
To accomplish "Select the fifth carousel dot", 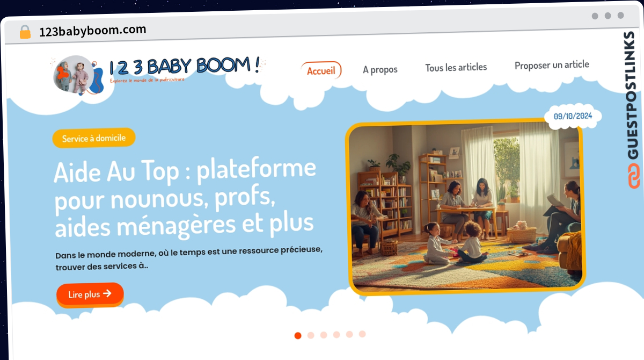I will click(x=349, y=334).
